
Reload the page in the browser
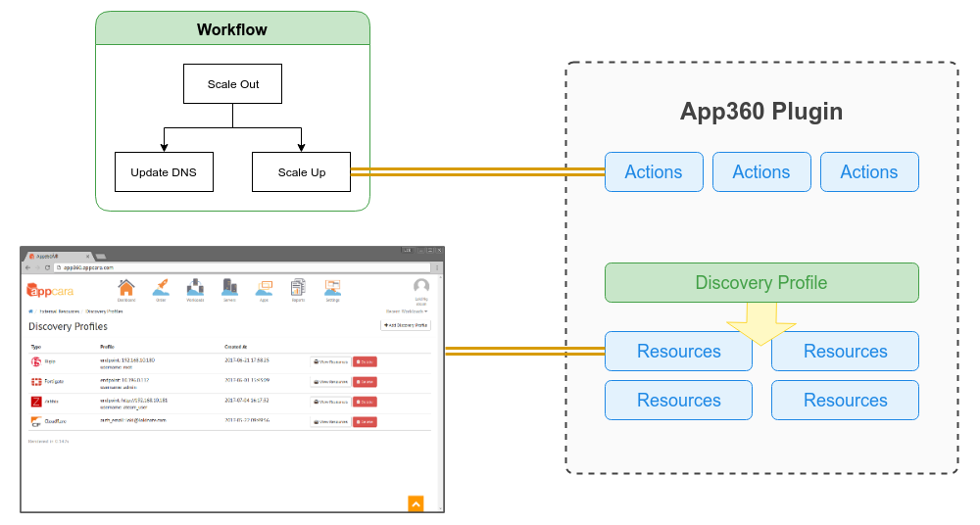47,267
